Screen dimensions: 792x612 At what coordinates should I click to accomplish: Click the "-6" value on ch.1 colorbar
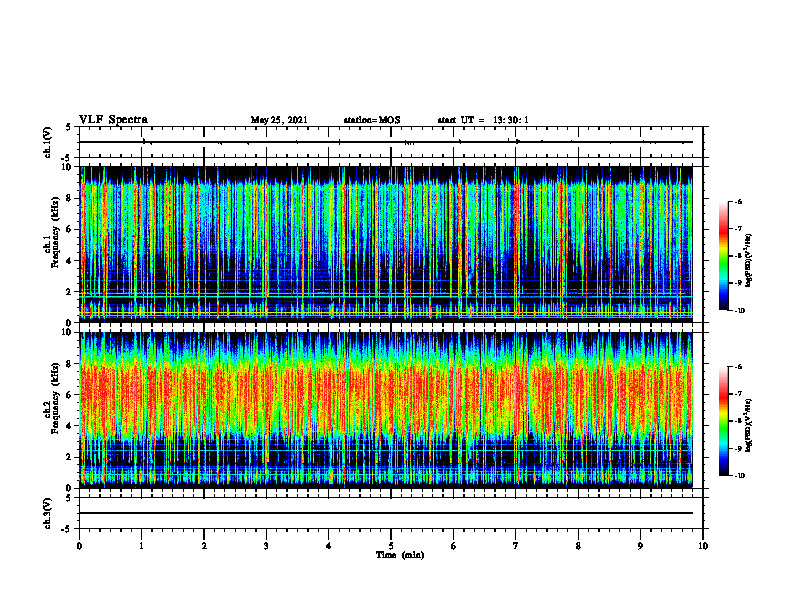738,202
